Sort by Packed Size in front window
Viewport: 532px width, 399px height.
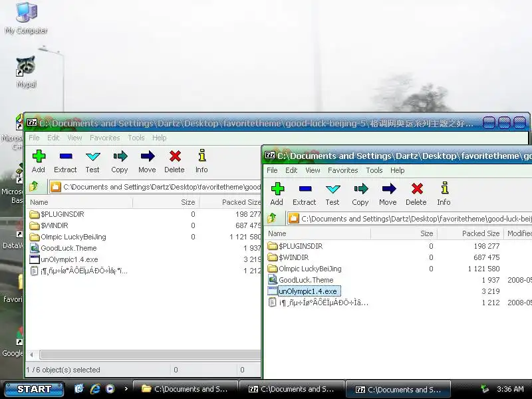tap(471, 233)
